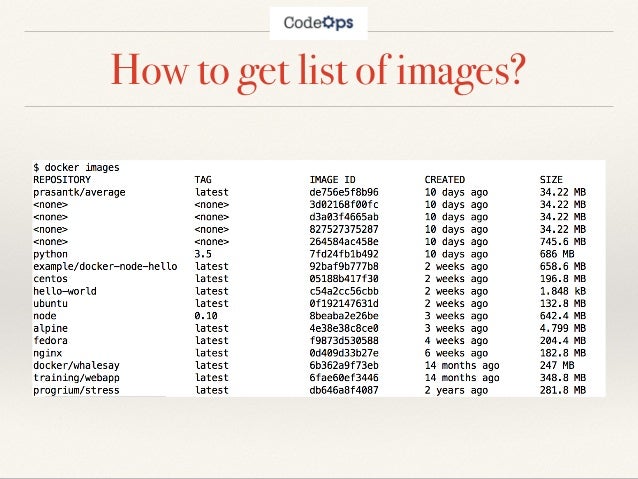Click the hello-world repository name
638x479 pixels.
(x=65, y=291)
